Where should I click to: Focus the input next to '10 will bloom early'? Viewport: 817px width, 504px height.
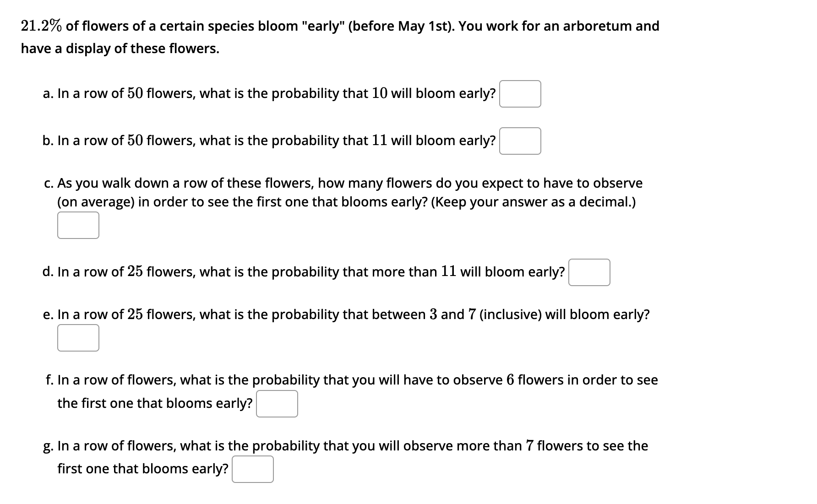click(520, 93)
